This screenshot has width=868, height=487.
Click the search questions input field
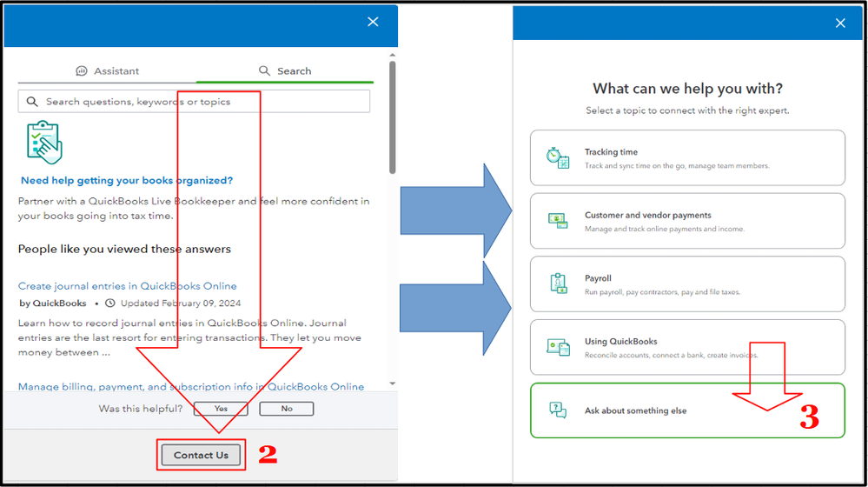tap(194, 102)
